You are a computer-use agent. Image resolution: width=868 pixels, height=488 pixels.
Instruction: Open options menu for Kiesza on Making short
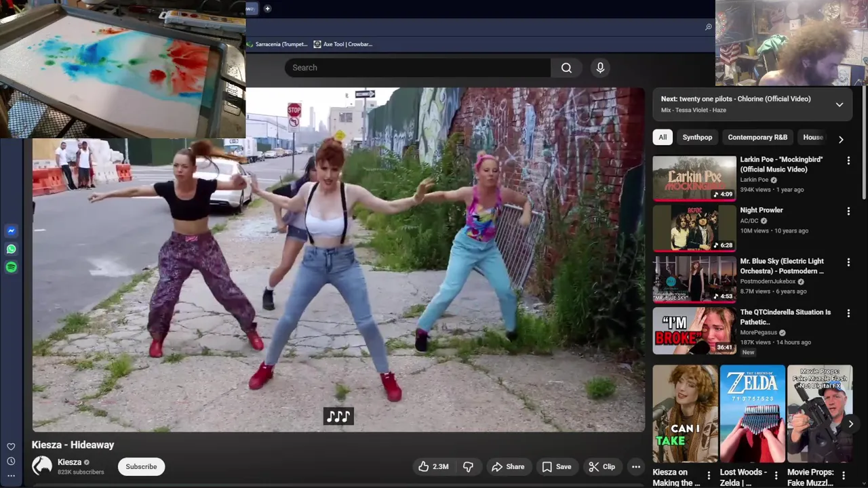click(x=709, y=475)
